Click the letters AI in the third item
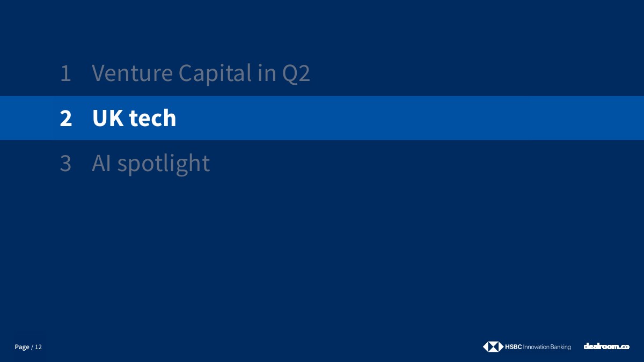The image size is (644, 362). point(101,163)
